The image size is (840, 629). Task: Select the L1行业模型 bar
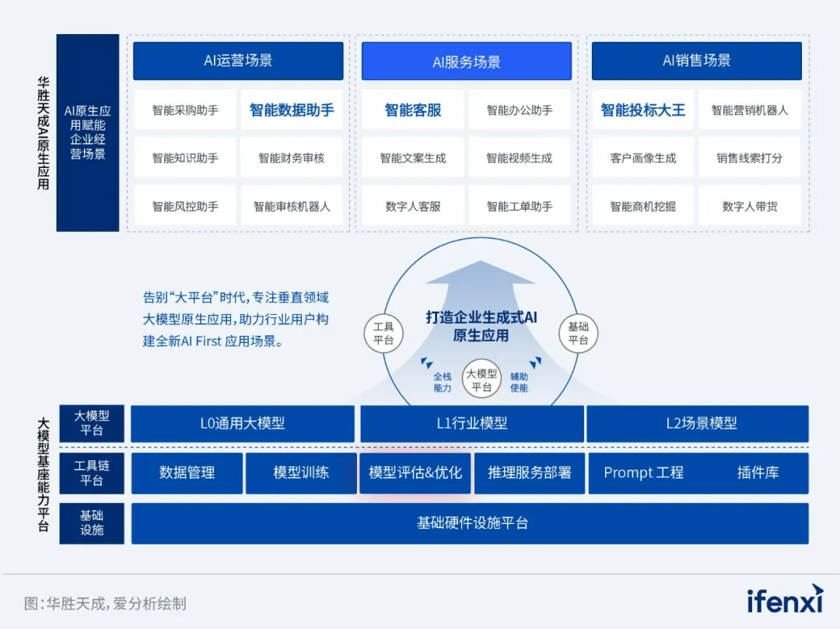coord(471,424)
